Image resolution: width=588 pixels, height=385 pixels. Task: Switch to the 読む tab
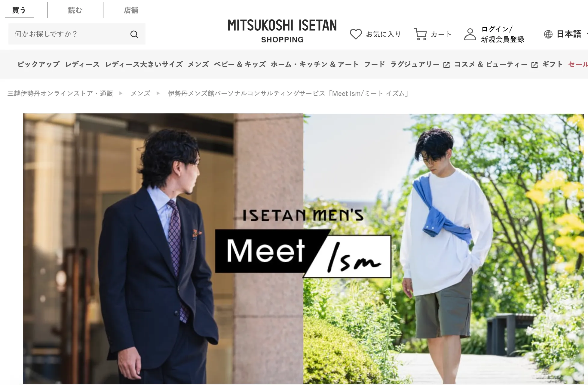[75, 10]
